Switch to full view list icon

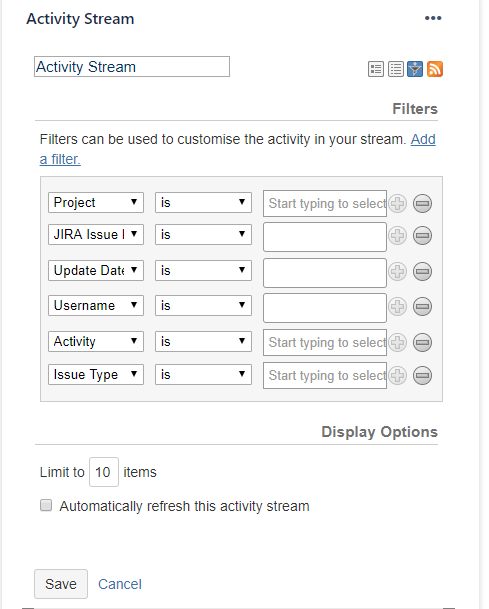(376, 69)
